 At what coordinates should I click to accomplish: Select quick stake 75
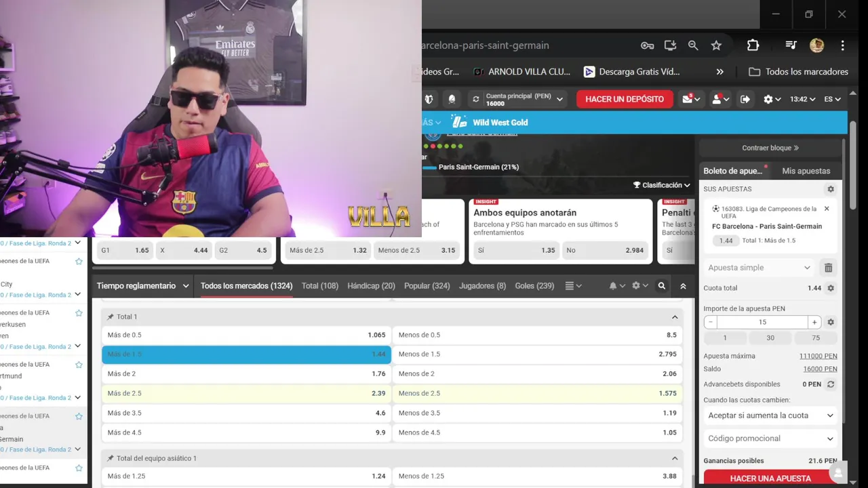[816, 338]
